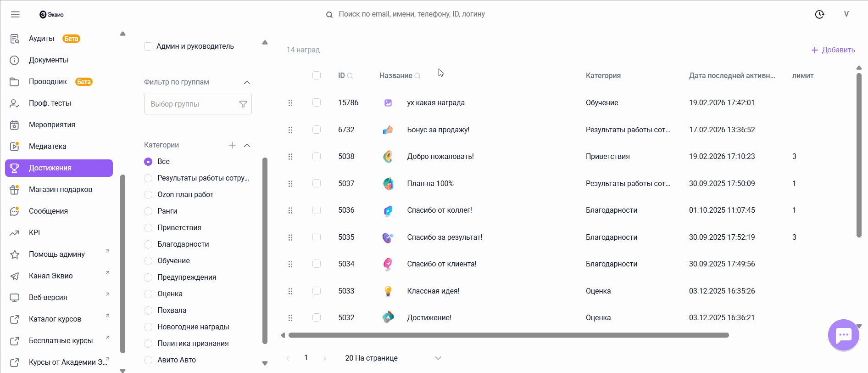Go to Мероприятия in the sidebar
This screenshot has height=373, width=868.
pyautogui.click(x=52, y=124)
